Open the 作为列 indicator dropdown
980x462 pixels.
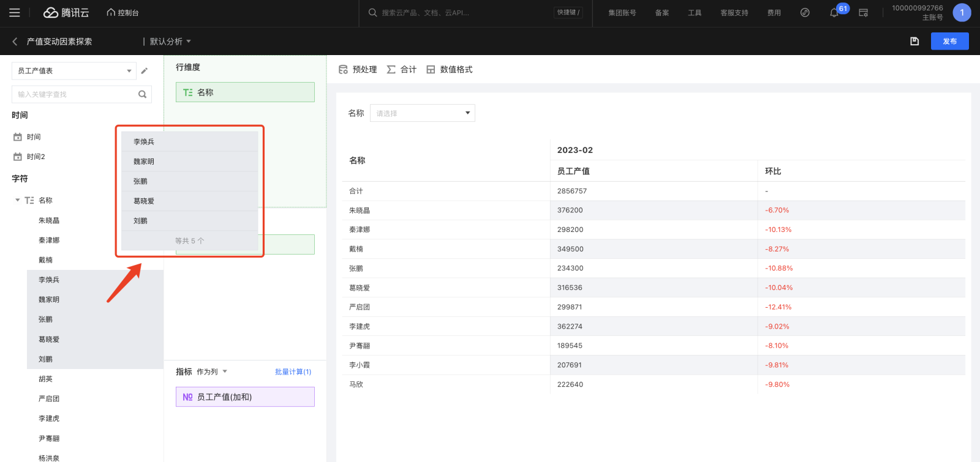212,371
